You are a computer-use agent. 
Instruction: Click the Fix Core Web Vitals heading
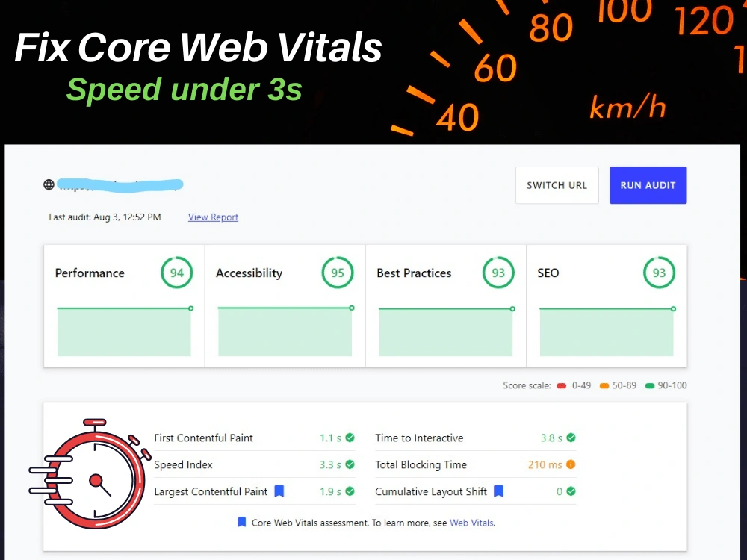pos(198,47)
